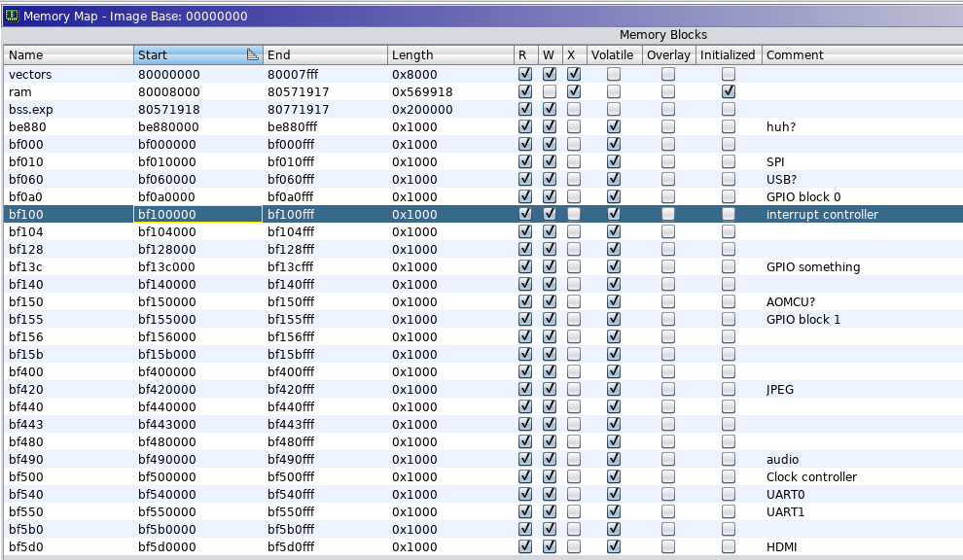The height and width of the screenshot is (560, 963).
Task: Enable Overlay checkbox for bss.exp block
Action: 668,109
